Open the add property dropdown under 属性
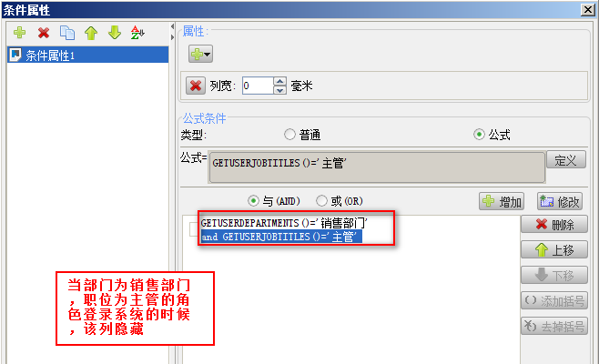The image size is (599, 364). (200, 54)
